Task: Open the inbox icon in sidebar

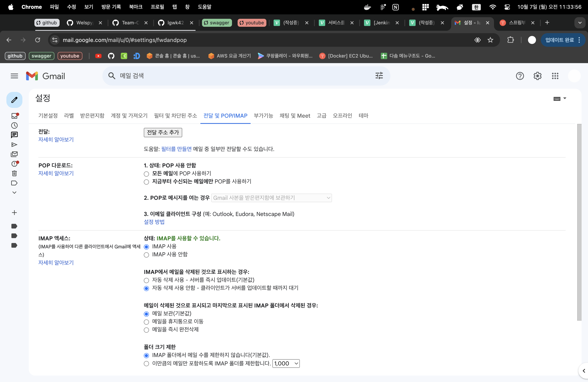Action: click(14, 116)
